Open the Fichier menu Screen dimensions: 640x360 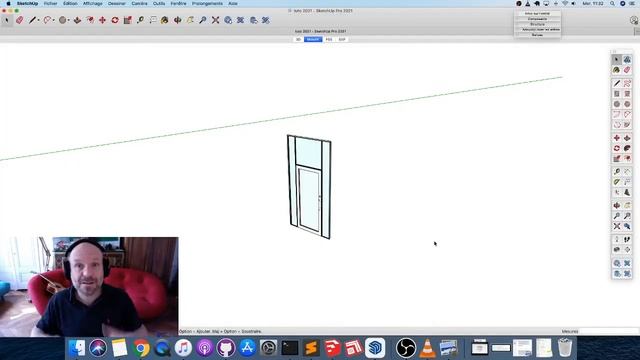click(x=51, y=3)
